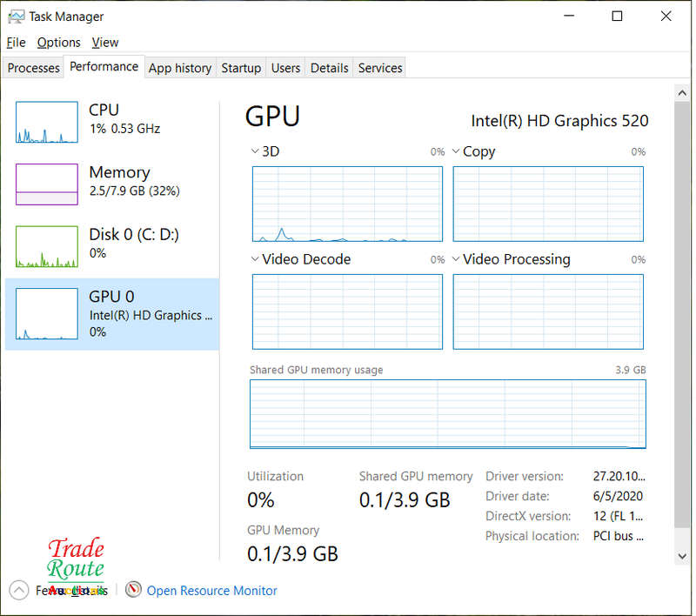This screenshot has height=616, width=696.
Task: Open the View menu
Action: point(105,43)
